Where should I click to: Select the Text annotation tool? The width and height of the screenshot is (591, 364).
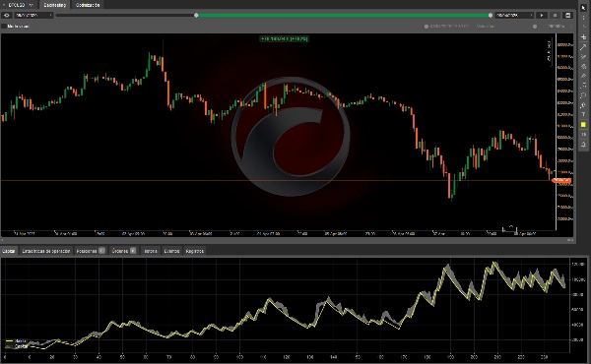tap(583, 115)
